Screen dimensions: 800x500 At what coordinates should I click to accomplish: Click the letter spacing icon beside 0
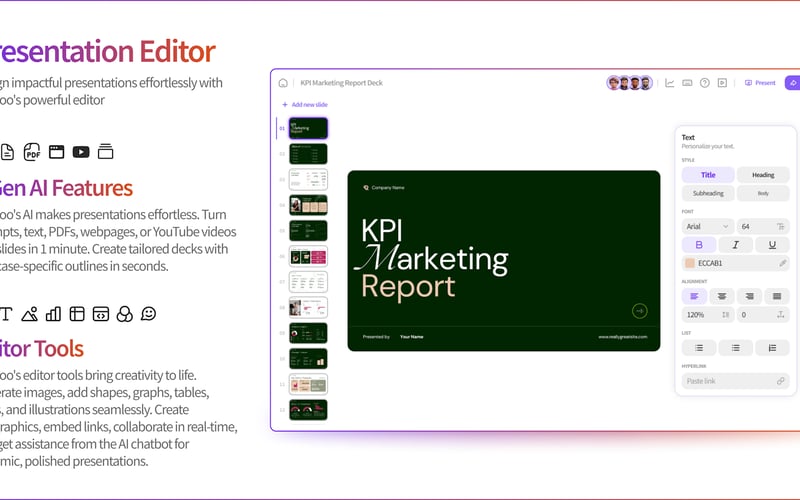(x=780, y=315)
